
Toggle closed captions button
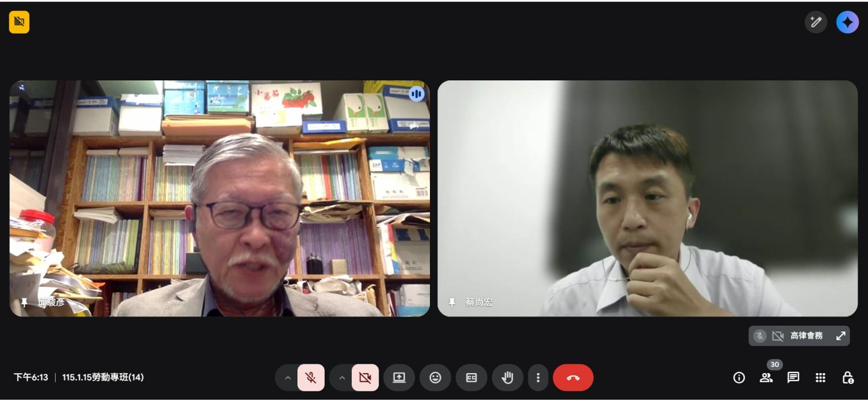472,378
